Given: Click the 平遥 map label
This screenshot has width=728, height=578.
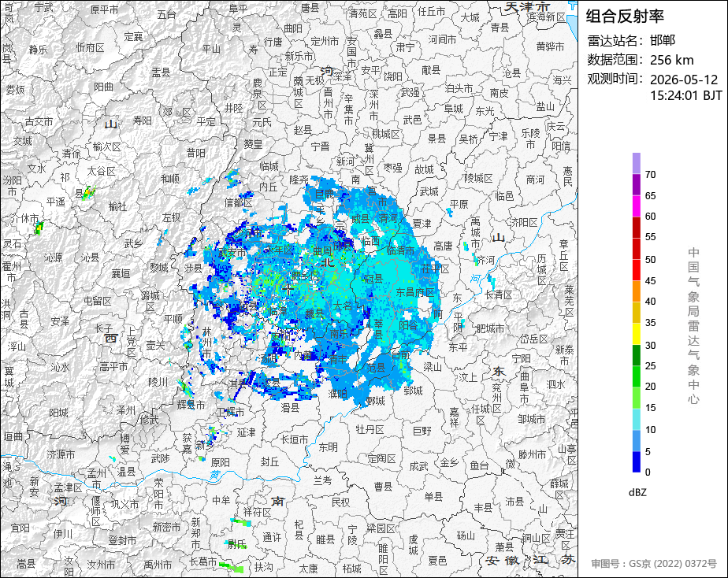Looking at the screenshot, I should [56, 202].
